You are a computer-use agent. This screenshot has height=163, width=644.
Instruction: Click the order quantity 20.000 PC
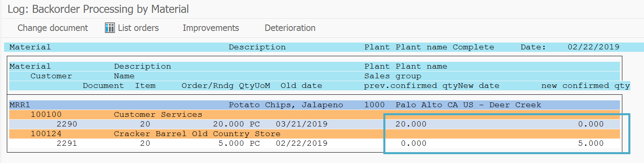point(236,124)
